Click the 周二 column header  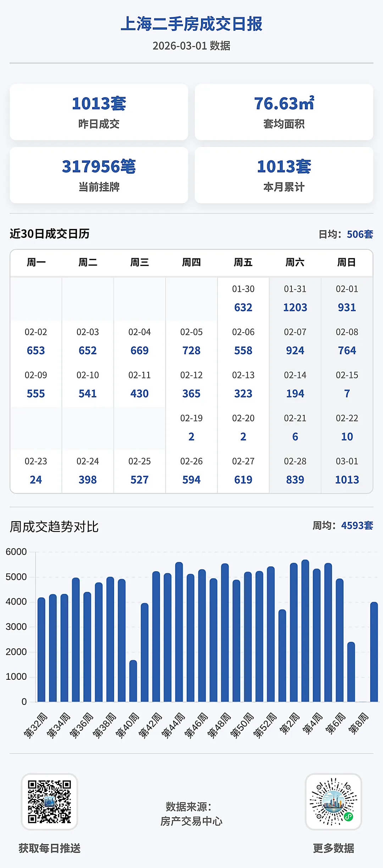(88, 262)
